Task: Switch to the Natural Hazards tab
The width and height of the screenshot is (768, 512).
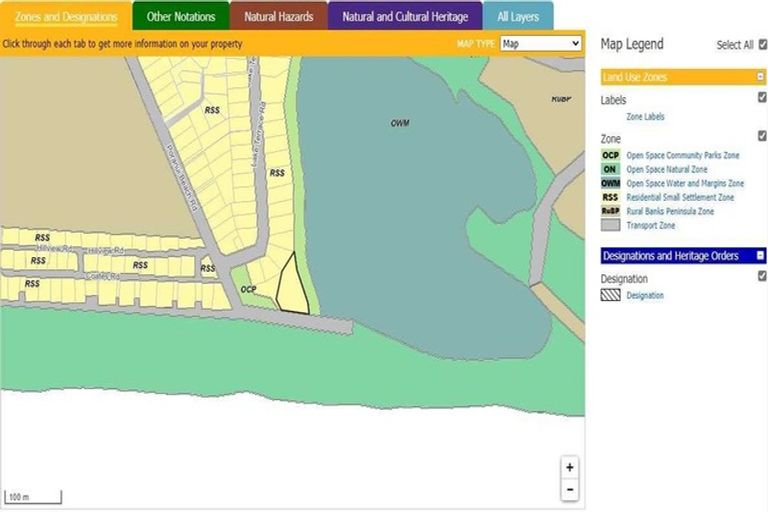Action: point(278,17)
